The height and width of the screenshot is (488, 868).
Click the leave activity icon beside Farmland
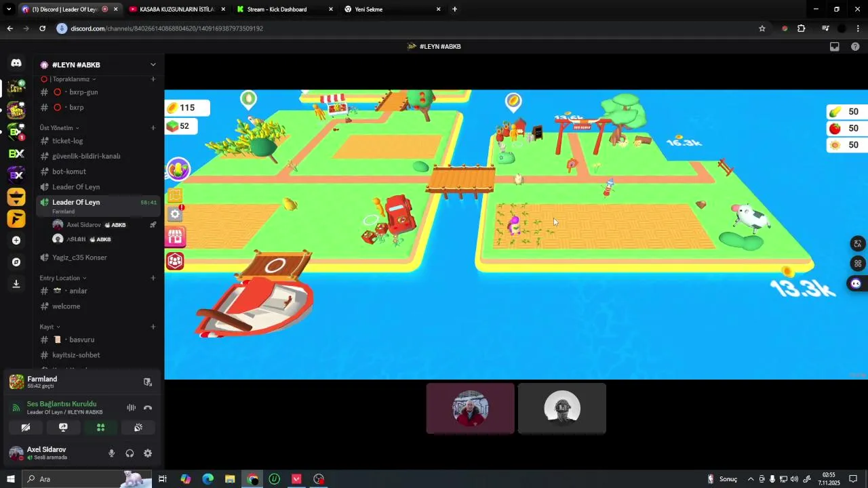(x=148, y=382)
